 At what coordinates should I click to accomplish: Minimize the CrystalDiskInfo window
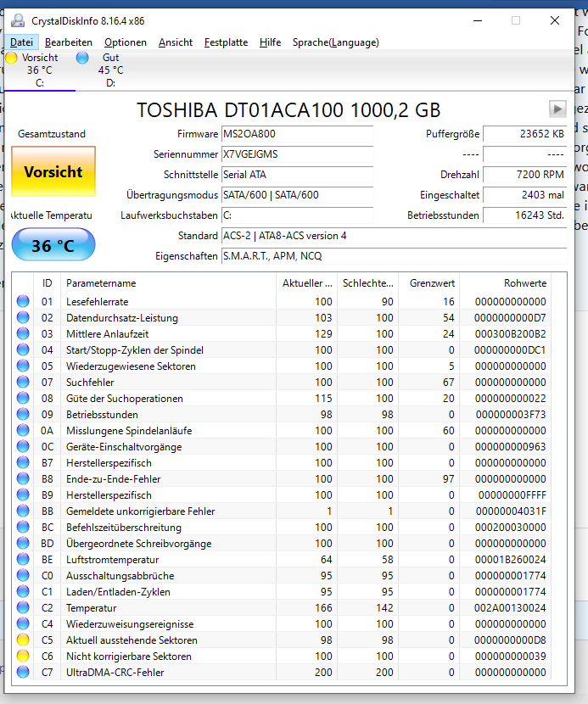(478, 20)
